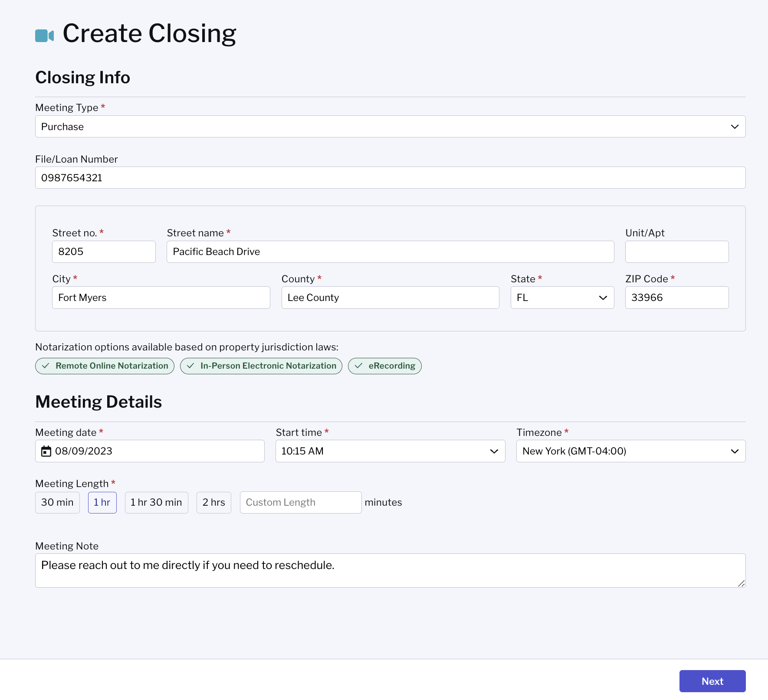Click the Meeting Note resize handle

(x=741, y=583)
